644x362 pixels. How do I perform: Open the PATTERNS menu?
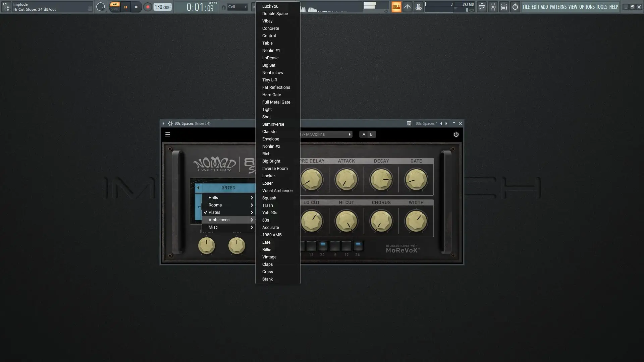[x=558, y=7]
